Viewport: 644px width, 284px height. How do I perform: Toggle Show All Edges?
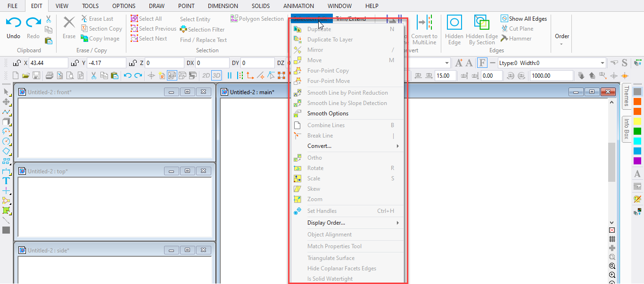coord(504,19)
